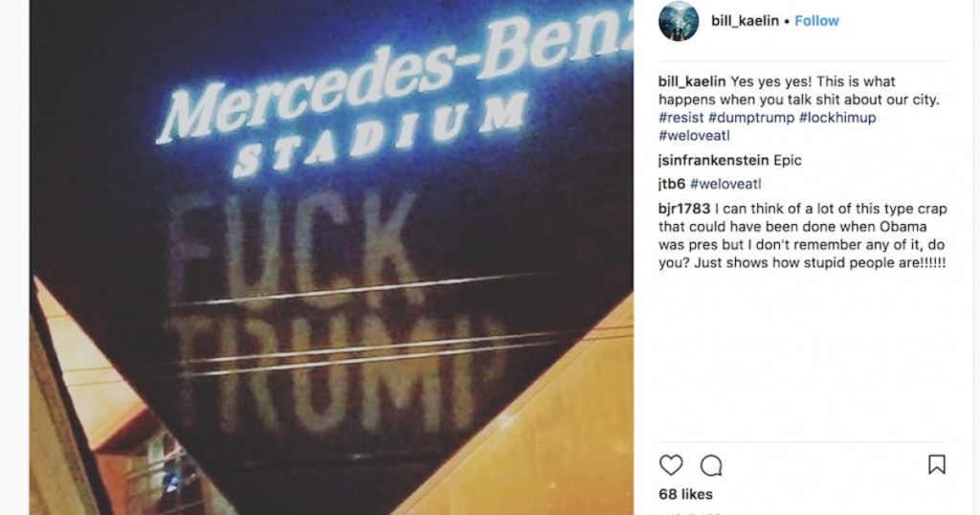Open #lockhimup hashtag
980x515 pixels.
(837, 118)
